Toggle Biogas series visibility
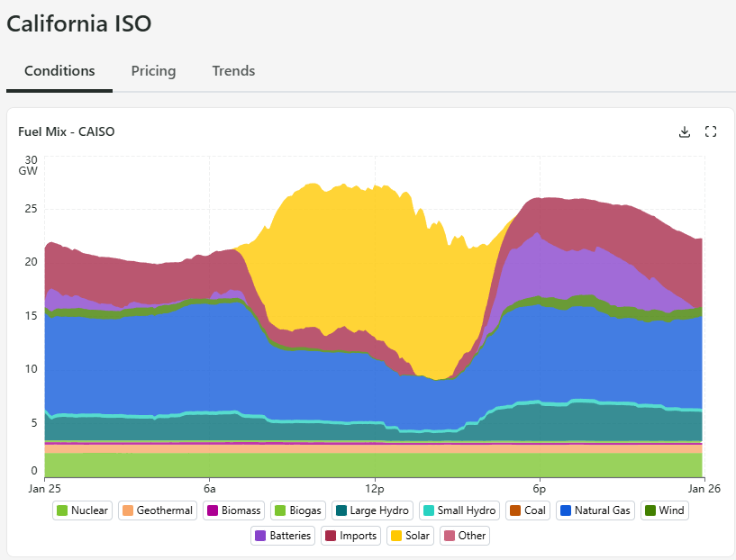 coord(298,510)
